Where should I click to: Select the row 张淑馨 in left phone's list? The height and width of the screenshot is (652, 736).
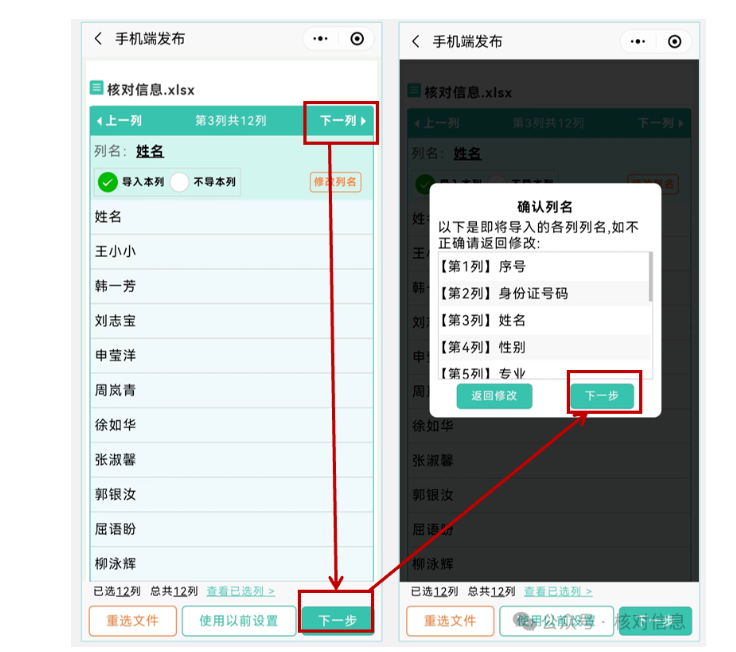tap(232, 460)
